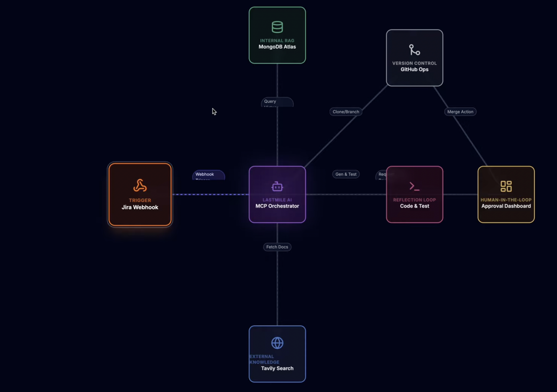Click the MongoDB Atlas node title
Screen dimensions: 557x392
coord(277,47)
